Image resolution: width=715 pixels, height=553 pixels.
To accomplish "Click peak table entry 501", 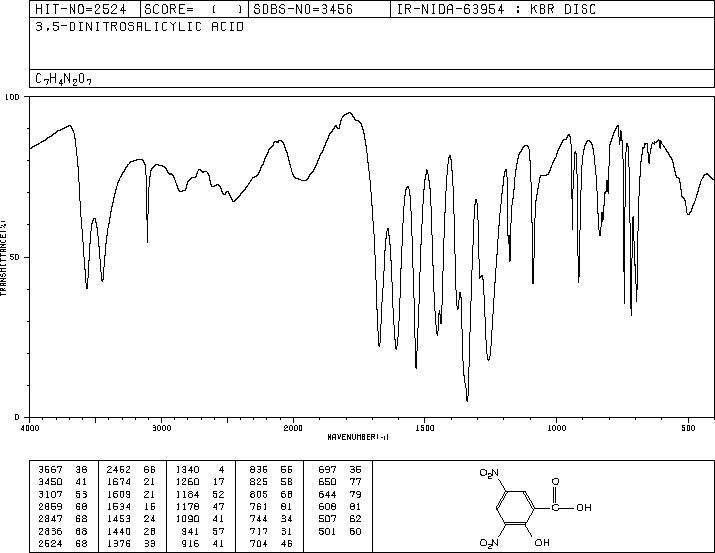I will [x=327, y=531].
